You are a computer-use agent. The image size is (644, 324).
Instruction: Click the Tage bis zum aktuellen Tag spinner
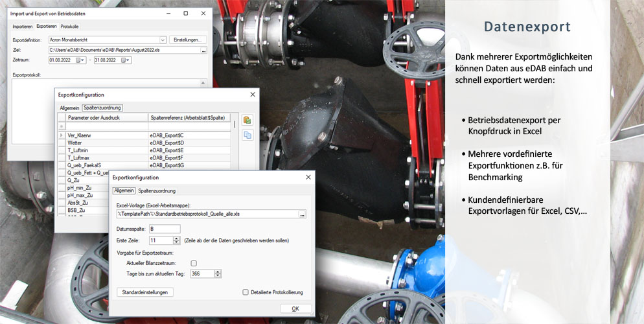point(218,273)
